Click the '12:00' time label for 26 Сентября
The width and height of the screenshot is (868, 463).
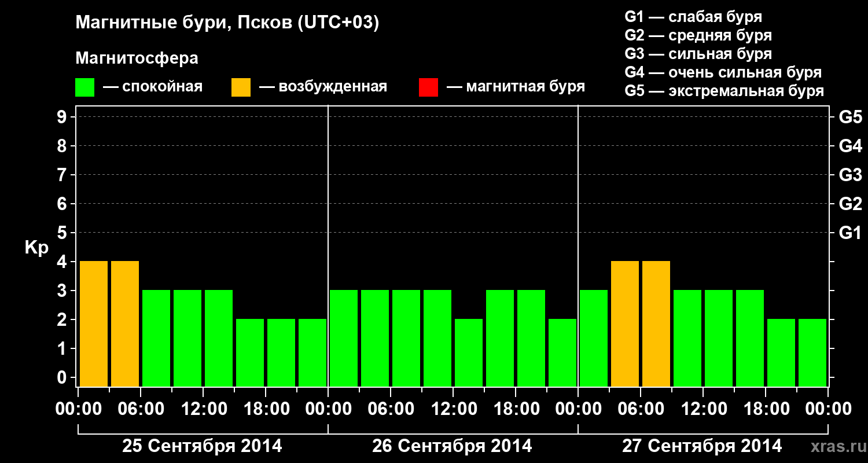(x=453, y=409)
